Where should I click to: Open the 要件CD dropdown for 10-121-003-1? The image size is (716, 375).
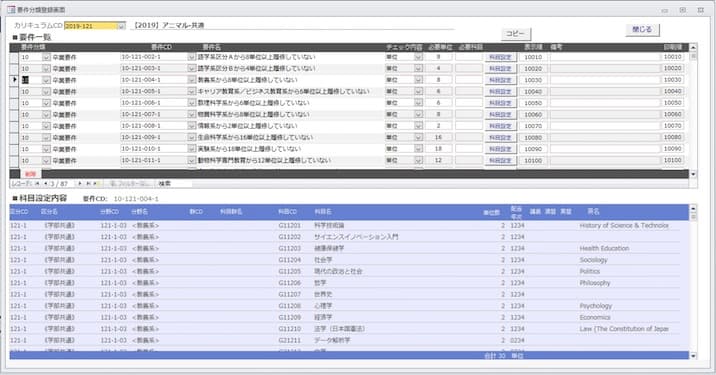[x=191, y=69]
